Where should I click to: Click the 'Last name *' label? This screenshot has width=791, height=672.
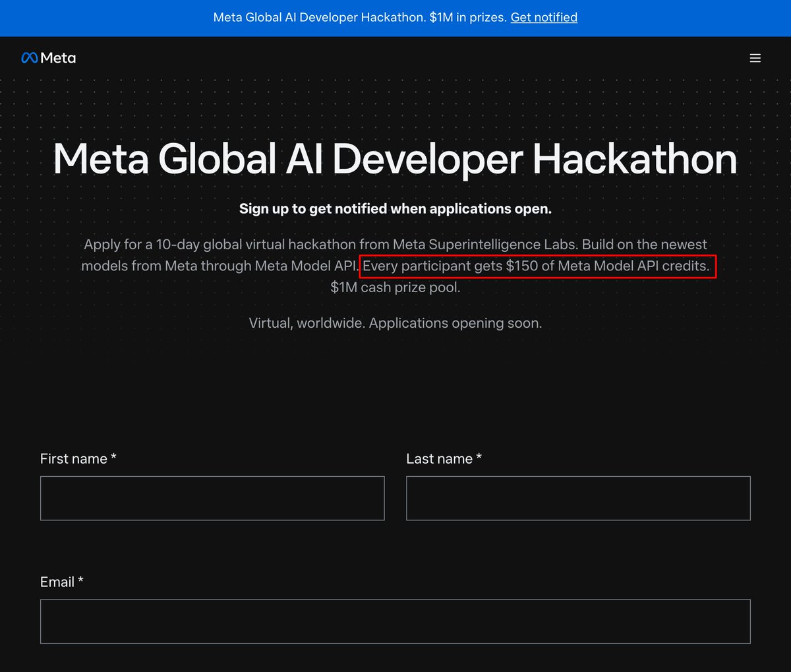coord(444,458)
